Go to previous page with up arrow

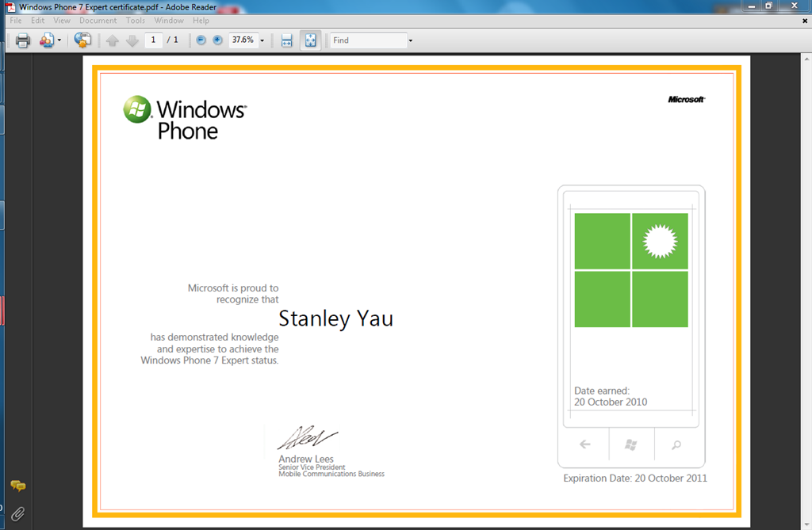coord(113,40)
